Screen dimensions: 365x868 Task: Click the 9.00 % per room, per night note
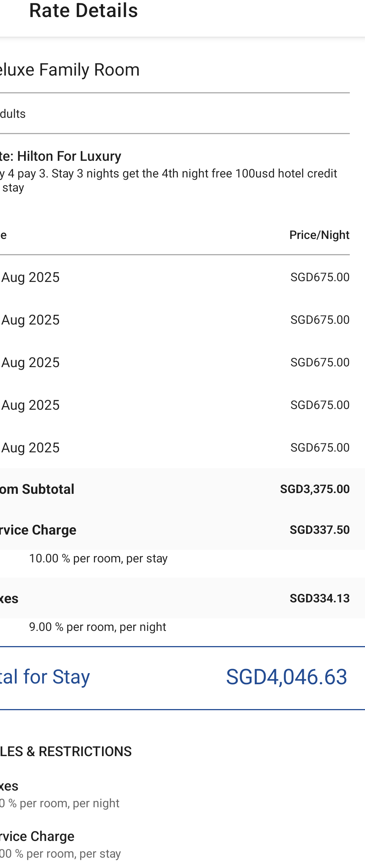98,627
